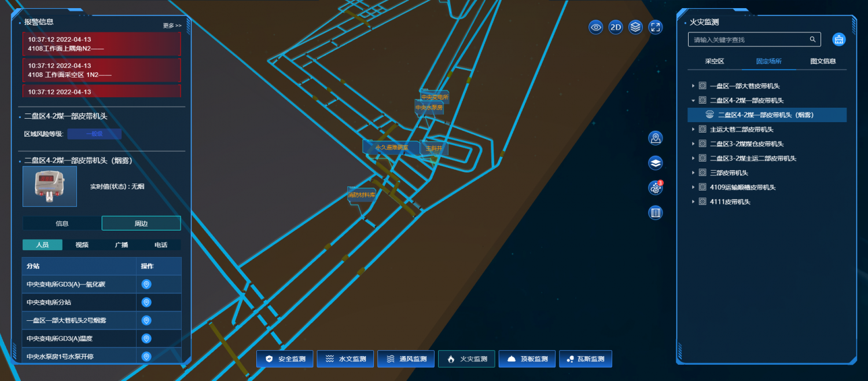Screen dimensions: 868x381
Task: Click 更多 link in alarm panel
Action: coord(172,25)
